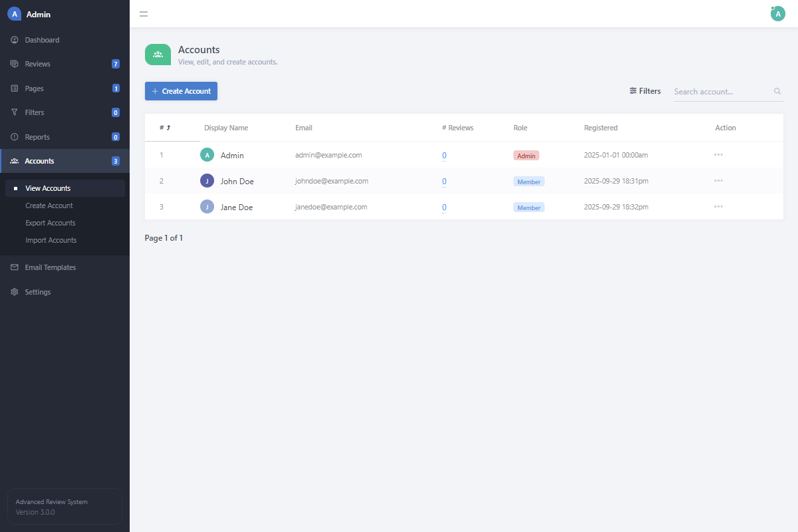Select Email Templates in the sidebar
This screenshot has height=532, width=798.
click(50, 267)
